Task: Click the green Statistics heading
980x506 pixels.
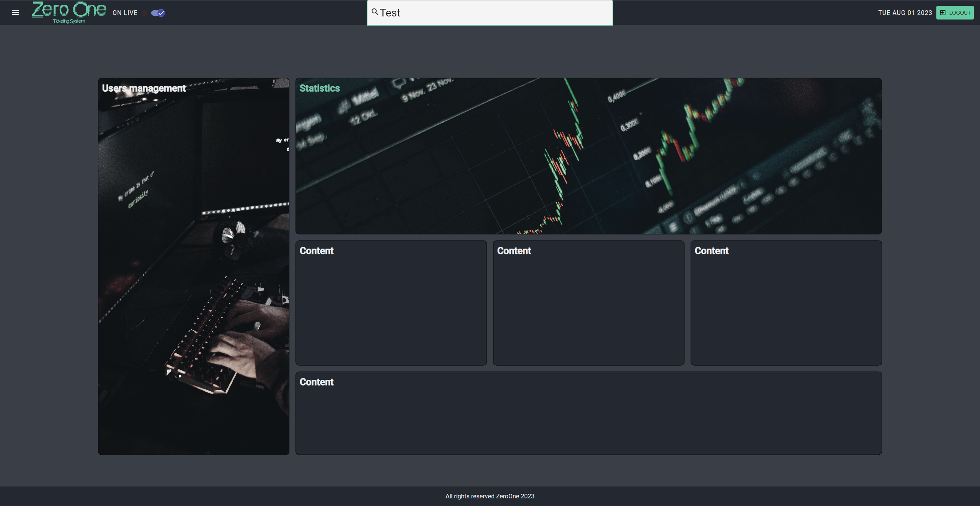Action: (320, 88)
